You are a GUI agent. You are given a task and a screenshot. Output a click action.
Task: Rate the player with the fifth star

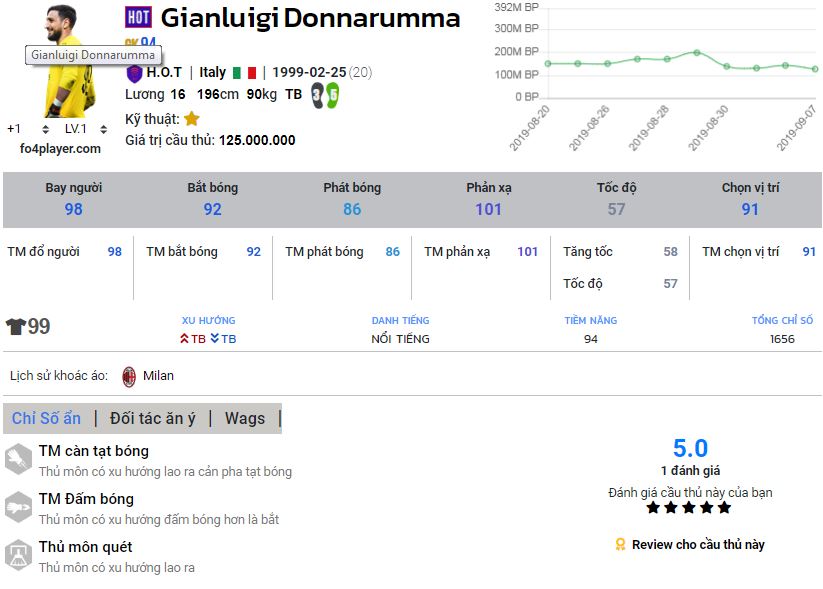[725, 508]
